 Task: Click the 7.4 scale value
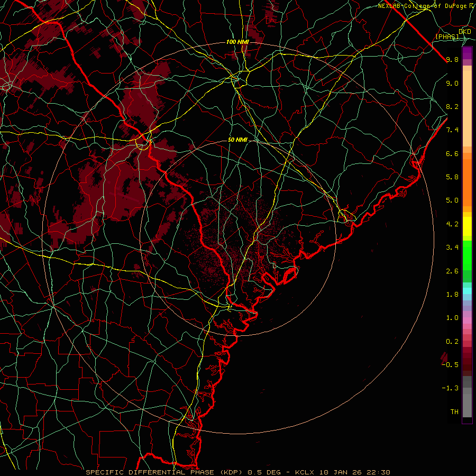pyautogui.click(x=452, y=130)
